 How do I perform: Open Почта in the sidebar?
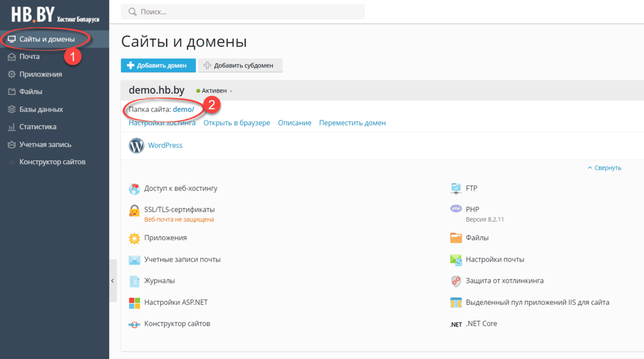pyautogui.click(x=30, y=56)
